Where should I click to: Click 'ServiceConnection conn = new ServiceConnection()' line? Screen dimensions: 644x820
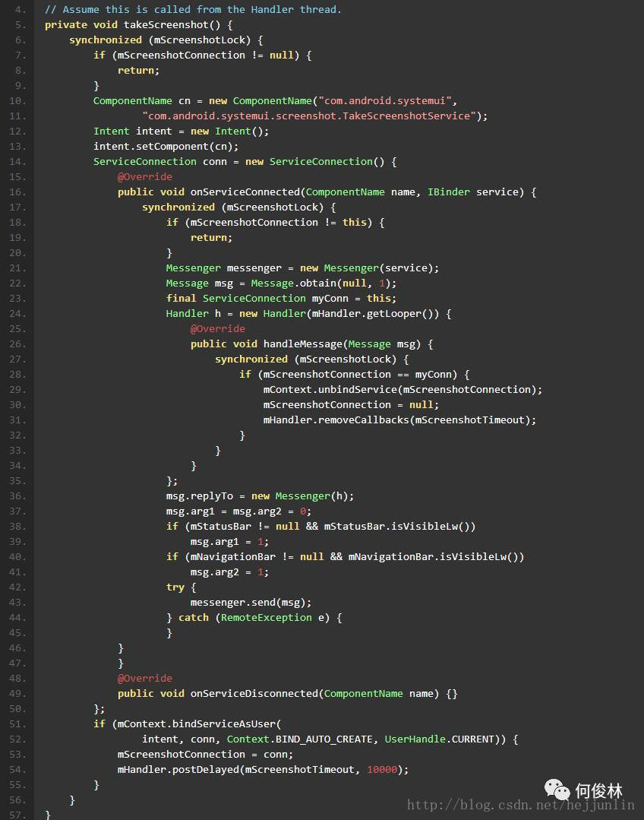[x=245, y=161]
